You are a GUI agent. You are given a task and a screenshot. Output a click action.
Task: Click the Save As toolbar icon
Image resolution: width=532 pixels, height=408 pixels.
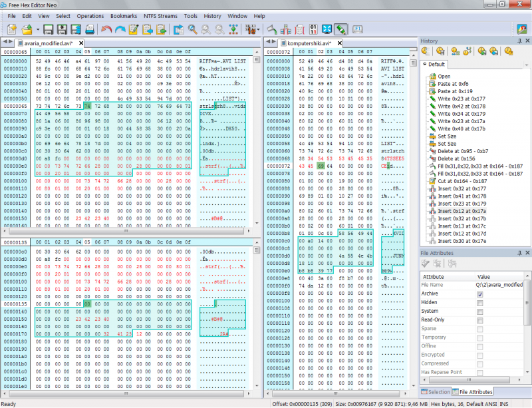click(62, 29)
